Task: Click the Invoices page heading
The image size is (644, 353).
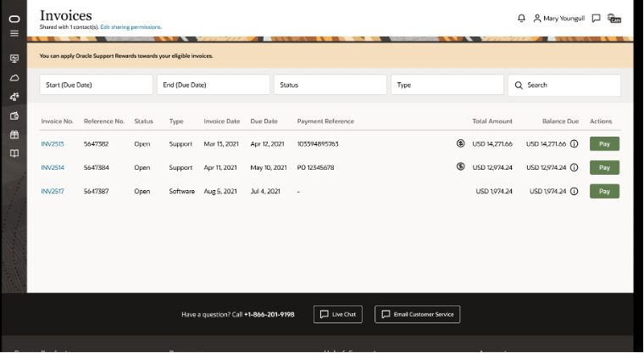Action: pos(66,15)
